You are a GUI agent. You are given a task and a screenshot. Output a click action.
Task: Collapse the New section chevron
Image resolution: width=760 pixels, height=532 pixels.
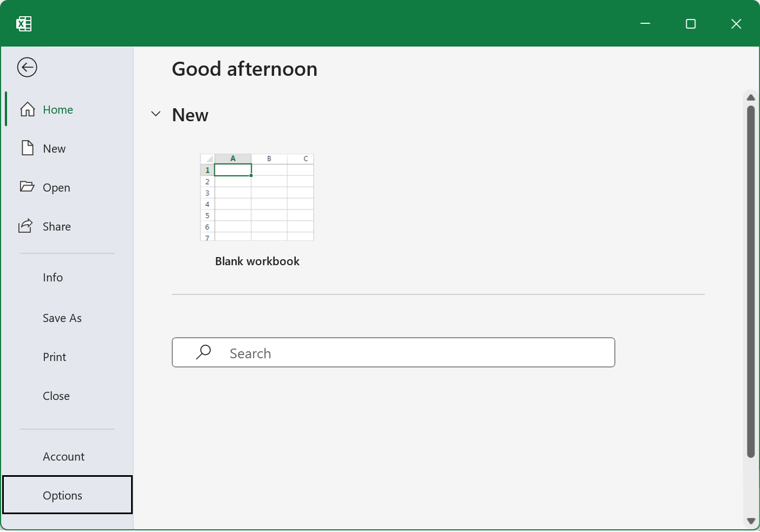[x=156, y=114]
